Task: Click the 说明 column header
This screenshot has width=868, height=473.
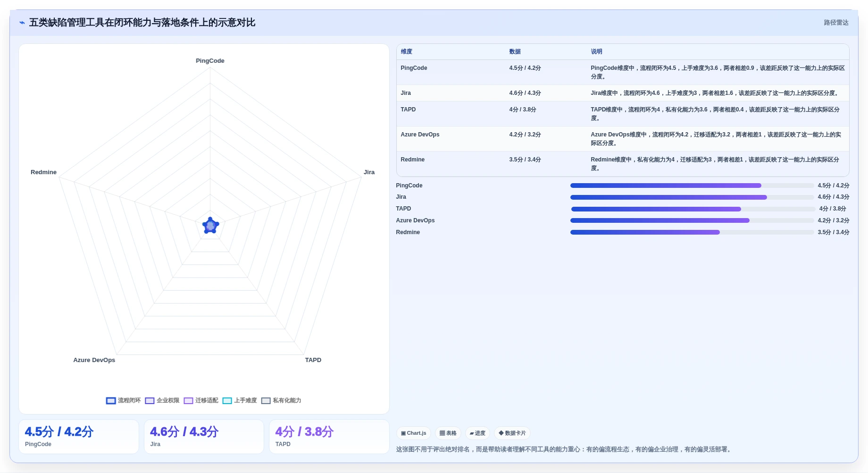Action: click(x=597, y=51)
